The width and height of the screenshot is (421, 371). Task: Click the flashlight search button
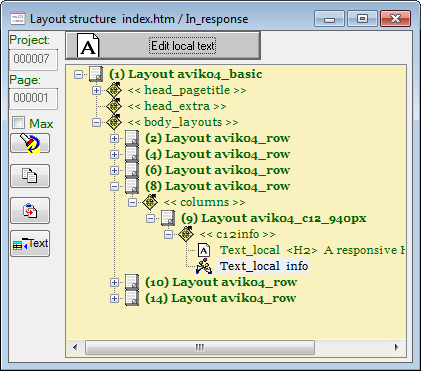click(x=30, y=143)
